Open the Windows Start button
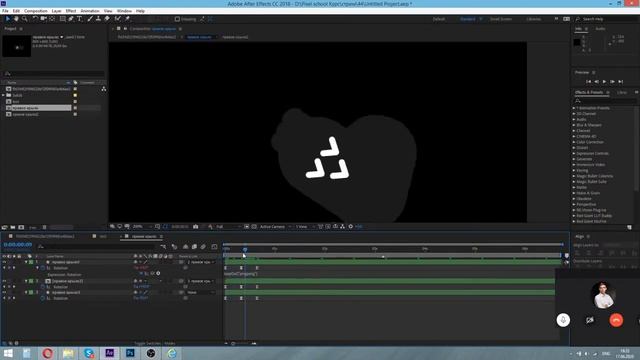 pos(8,353)
